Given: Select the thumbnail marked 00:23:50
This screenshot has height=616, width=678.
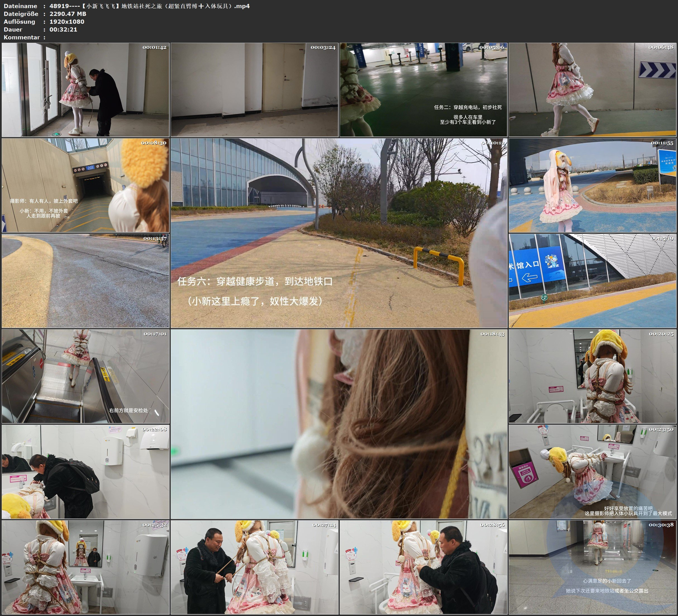Looking at the screenshot, I should pos(592,472).
